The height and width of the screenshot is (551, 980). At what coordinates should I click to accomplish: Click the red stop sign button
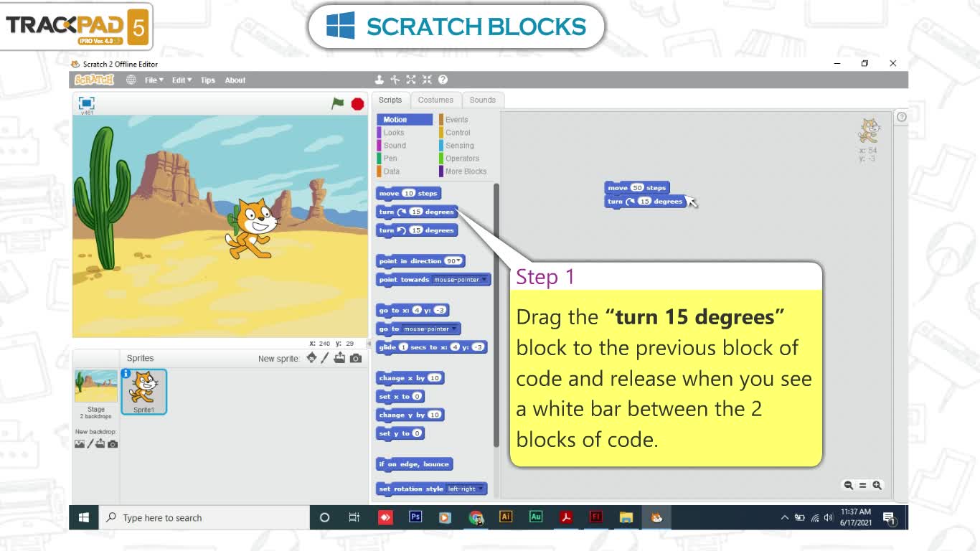357,103
